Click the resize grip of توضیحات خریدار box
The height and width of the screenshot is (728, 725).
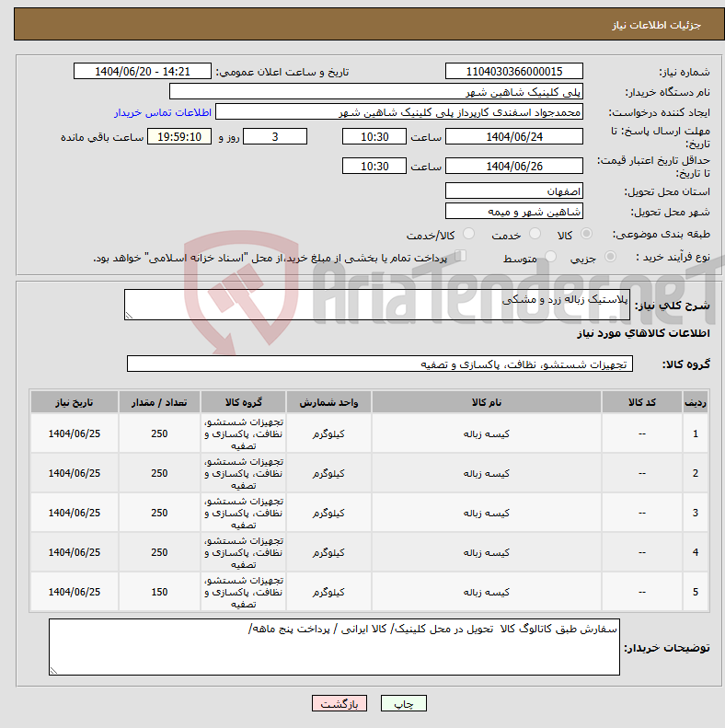[x=53, y=670]
